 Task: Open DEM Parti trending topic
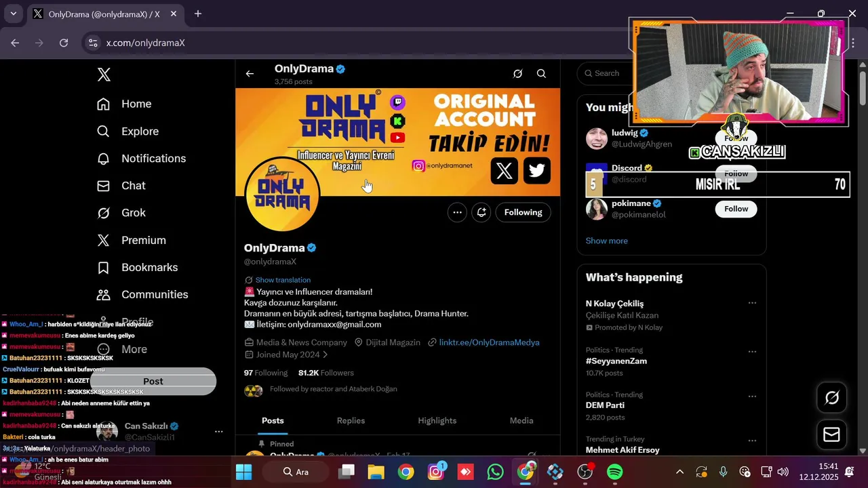coord(605,405)
